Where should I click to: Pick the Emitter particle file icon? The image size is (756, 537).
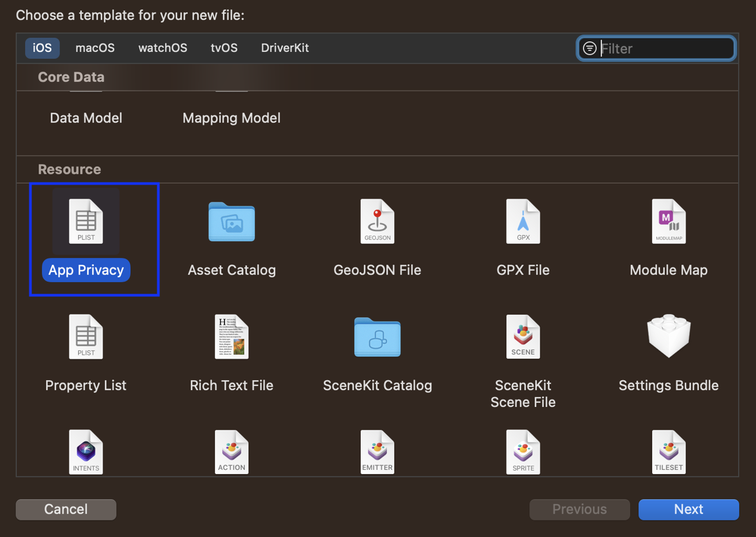[377, 452]
